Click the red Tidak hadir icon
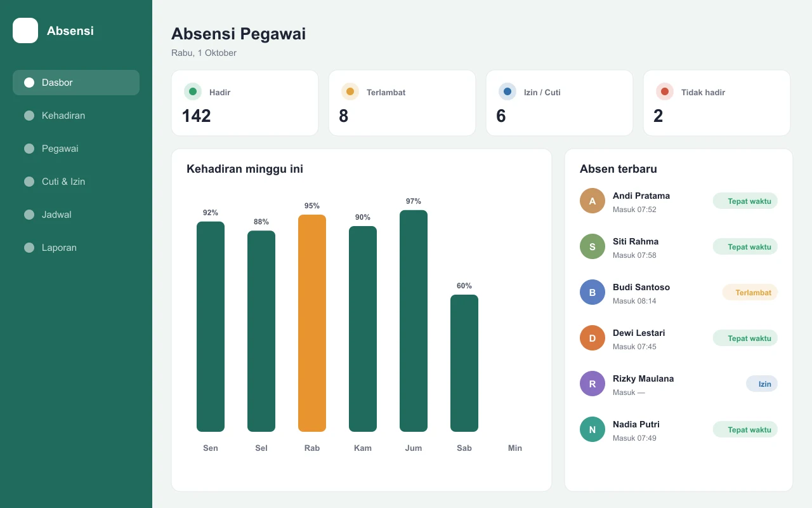The height and width of the screenshot is (508, 812). point(665,91)
